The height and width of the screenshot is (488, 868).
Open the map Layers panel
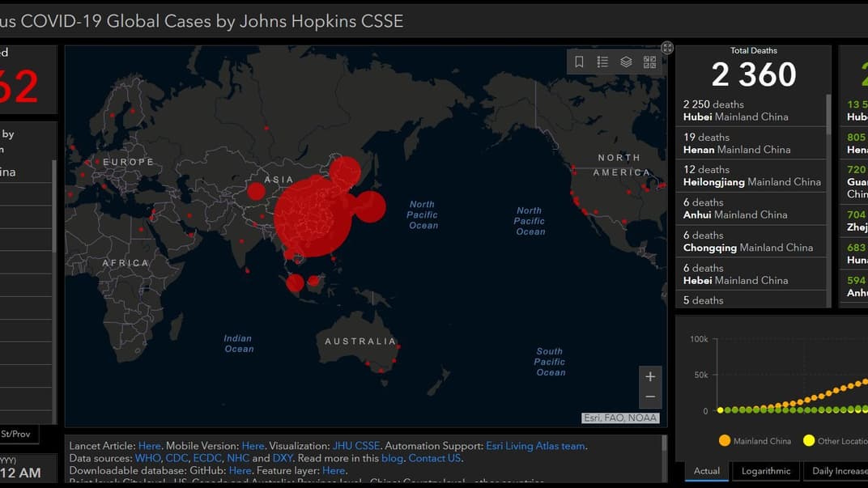coord(626,62)
